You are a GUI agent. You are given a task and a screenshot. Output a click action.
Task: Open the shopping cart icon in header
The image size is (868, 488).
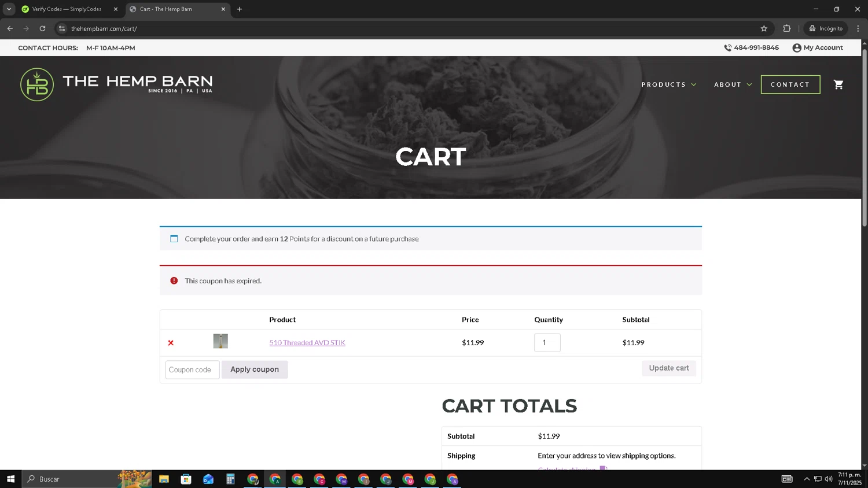tap(838, 84)
